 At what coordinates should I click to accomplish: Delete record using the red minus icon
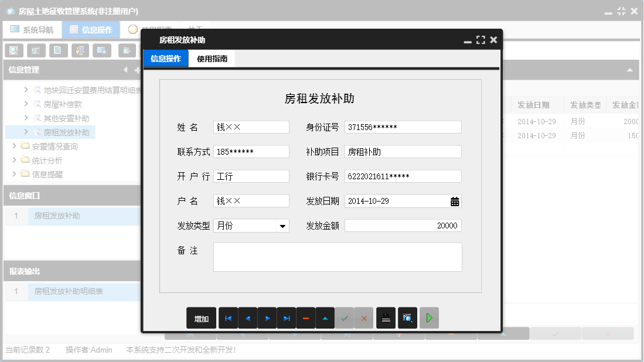(x=306, y=317)
